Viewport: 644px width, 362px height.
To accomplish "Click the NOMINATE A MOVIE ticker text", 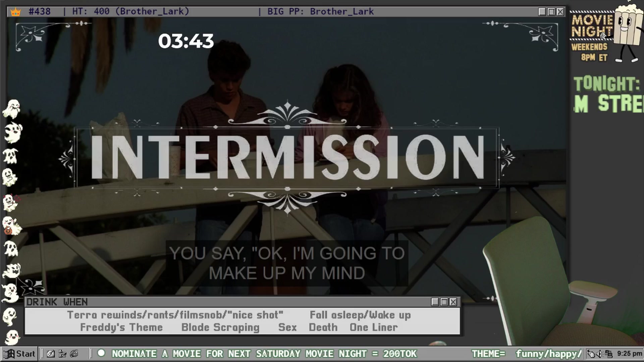I will (264, 354).
